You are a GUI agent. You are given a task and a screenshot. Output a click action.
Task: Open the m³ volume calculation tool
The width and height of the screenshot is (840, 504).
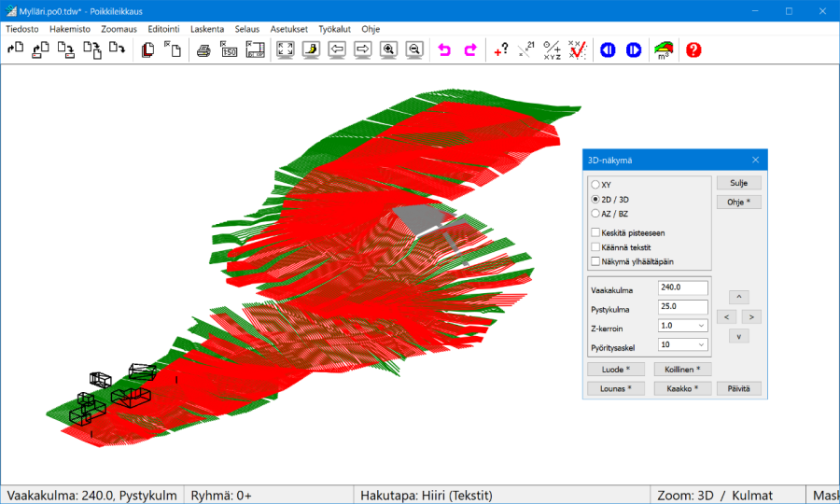(664, 50)
